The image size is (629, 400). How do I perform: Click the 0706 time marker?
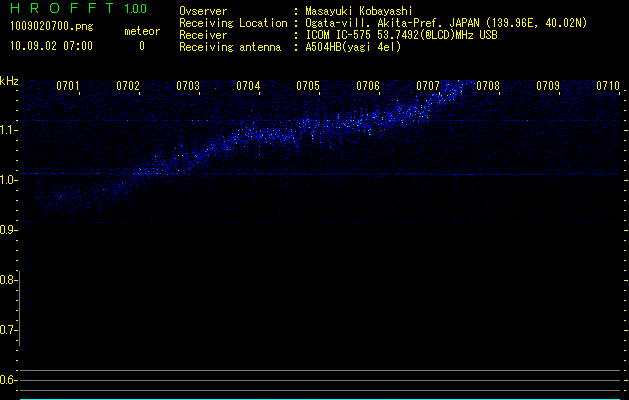coord(368,86)
